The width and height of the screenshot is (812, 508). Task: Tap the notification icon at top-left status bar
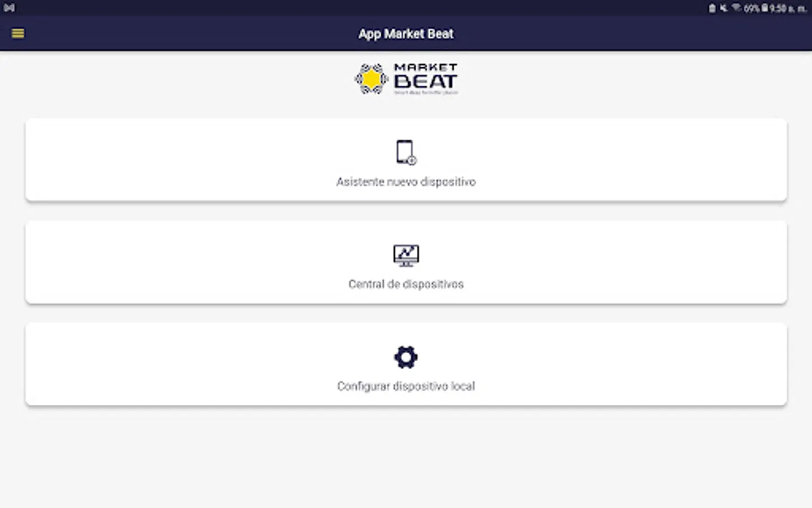[10, 8]
